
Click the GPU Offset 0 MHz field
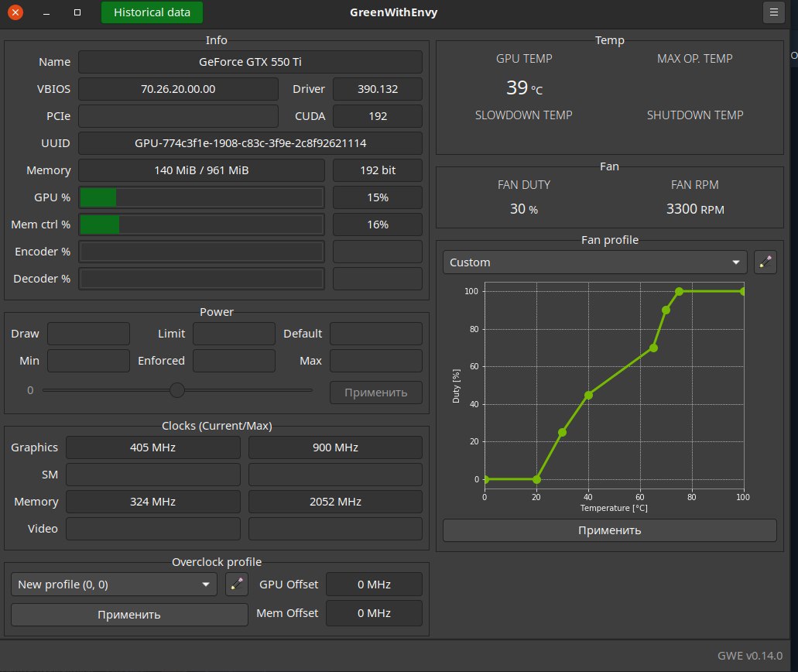(374, 584)
